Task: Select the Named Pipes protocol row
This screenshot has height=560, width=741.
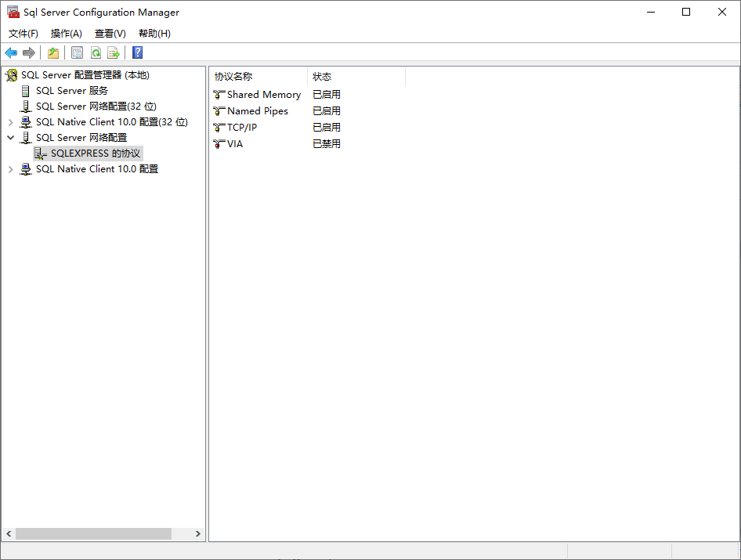Action: 257,111
